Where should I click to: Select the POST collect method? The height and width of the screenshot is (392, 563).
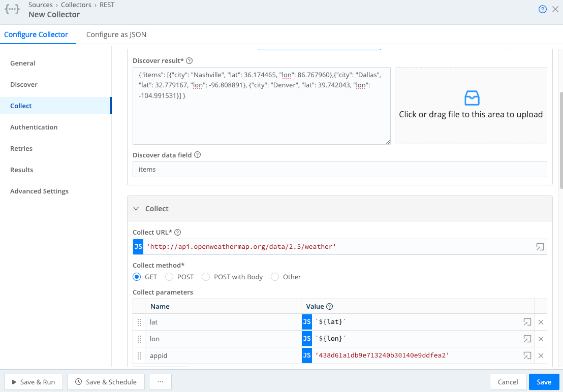tap(168, 277)
